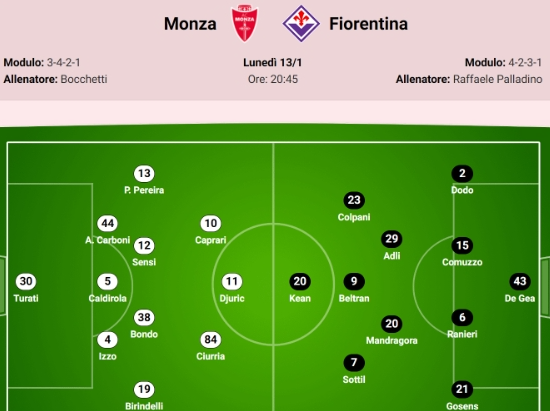Viewport: 550px width, 411px height.
Task: Select Colpani's number 23 badge
Action: [354, 200]
